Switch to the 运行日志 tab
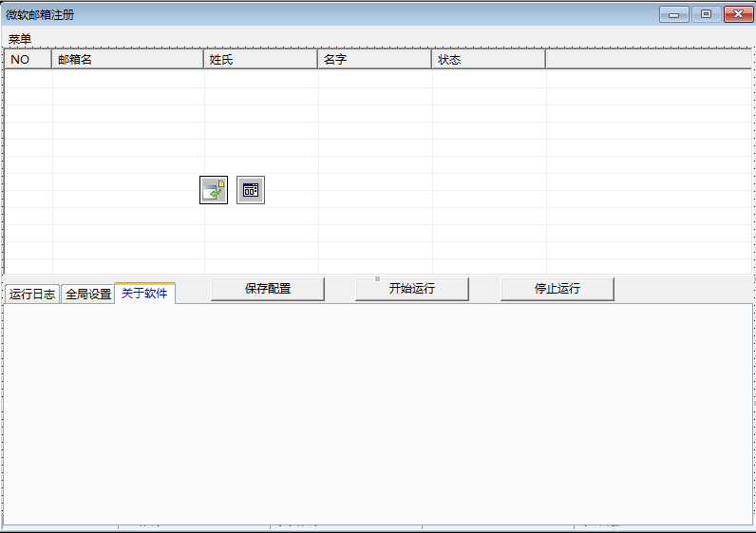 click(x=32, y=294)
